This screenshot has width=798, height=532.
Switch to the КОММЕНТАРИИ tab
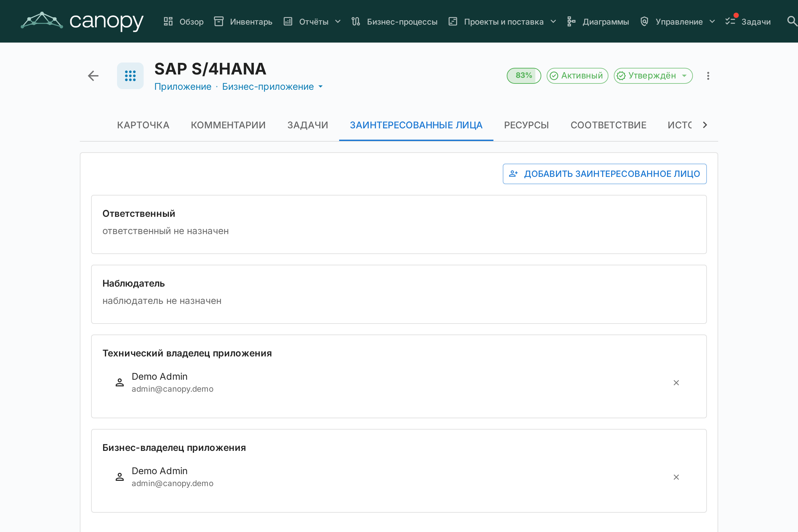(228, 125)
